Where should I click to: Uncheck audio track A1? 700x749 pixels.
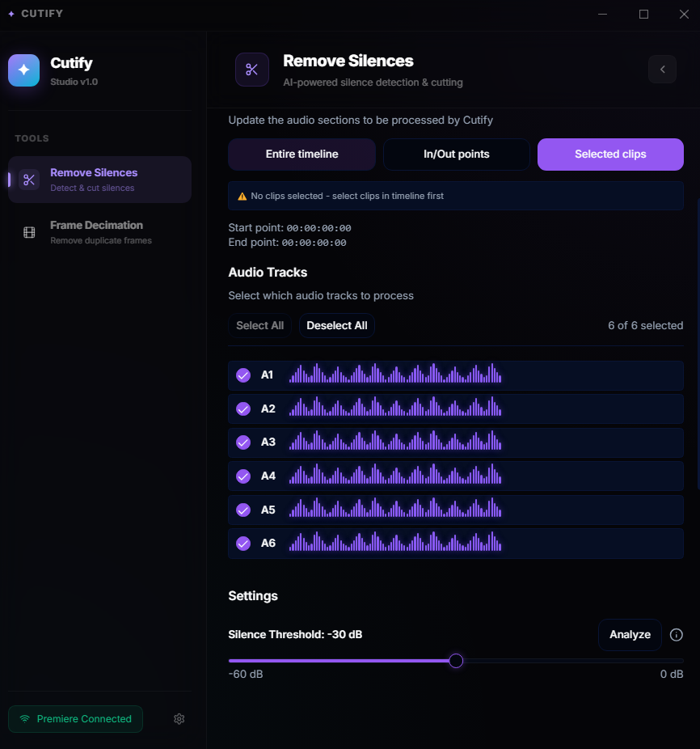(243, 375)
